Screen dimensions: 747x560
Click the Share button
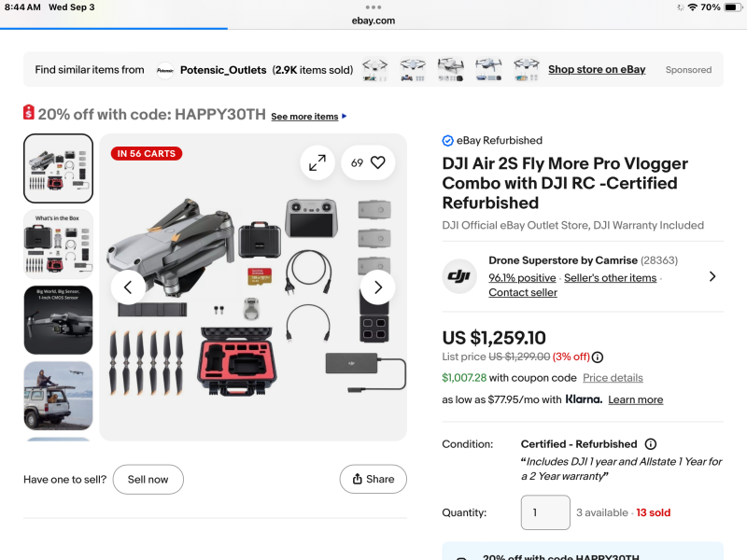pyautogui.click(x=373, y=479)
